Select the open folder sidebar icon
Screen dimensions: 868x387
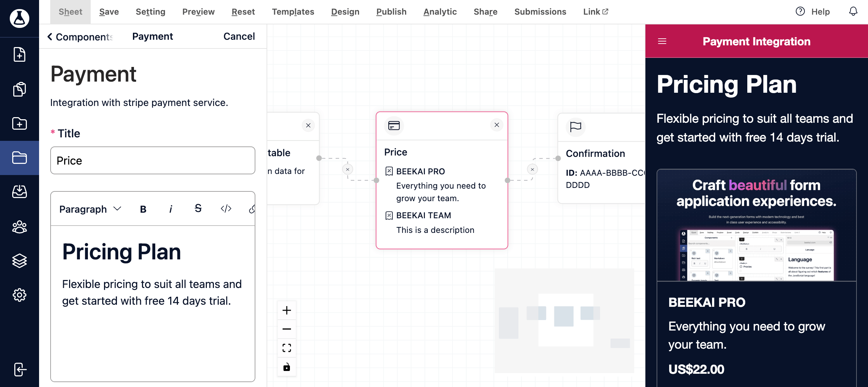tap(20, 158)
